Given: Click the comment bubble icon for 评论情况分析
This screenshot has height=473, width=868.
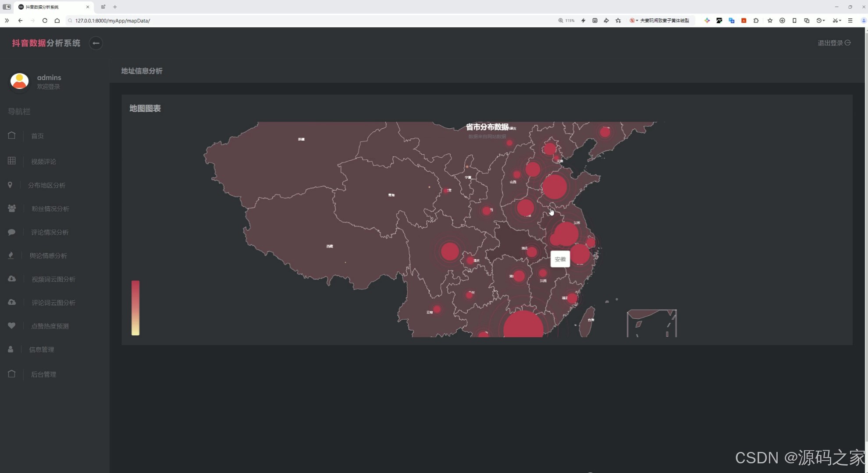Looking at the screenshot, I should pyautogui.click(x=12, y=232).
